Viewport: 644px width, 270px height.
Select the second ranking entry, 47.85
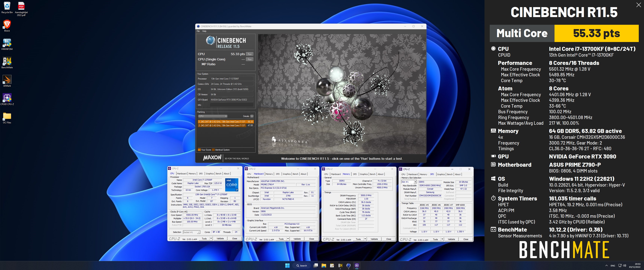click(x=226, y=125)
